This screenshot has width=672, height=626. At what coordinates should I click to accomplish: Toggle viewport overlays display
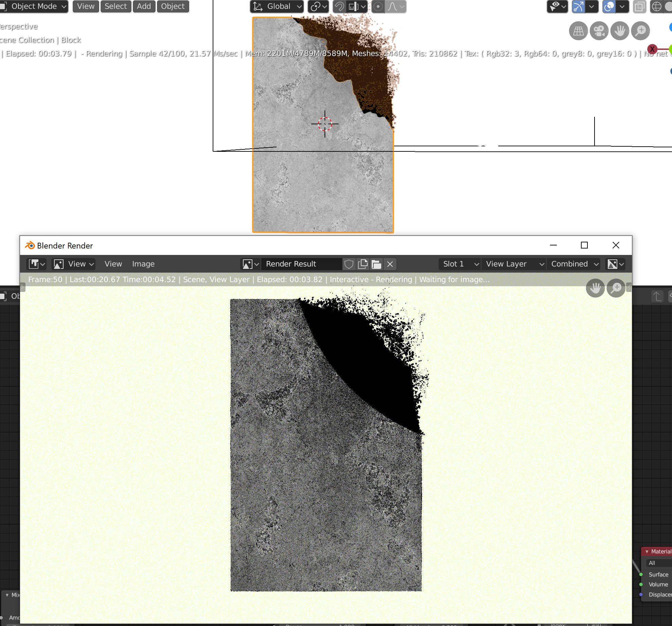609,6
